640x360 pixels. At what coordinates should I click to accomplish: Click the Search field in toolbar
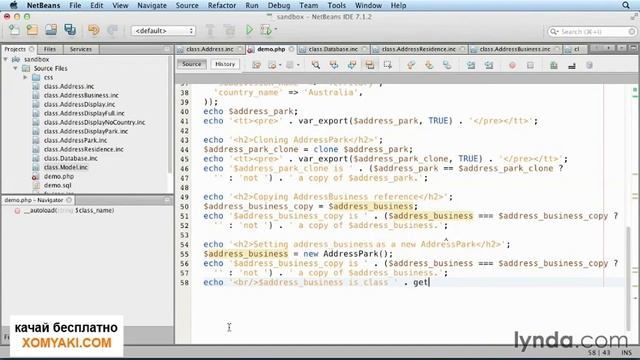coord(592,31)
